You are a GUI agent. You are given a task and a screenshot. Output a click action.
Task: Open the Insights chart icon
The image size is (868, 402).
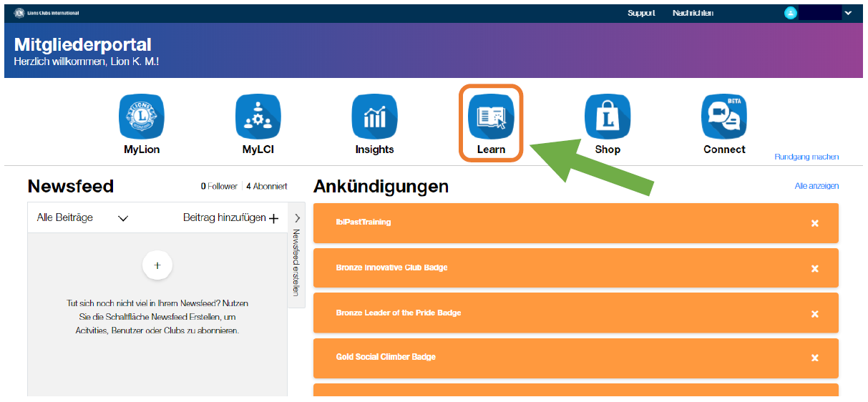click(374, 117)
